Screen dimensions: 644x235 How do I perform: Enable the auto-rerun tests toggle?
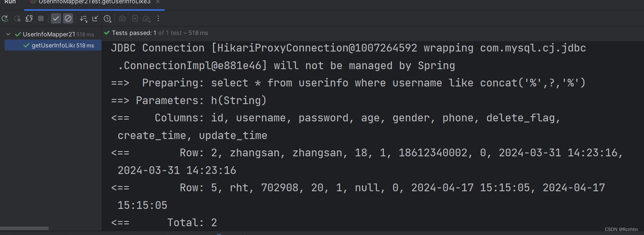(x=29, y=18)
